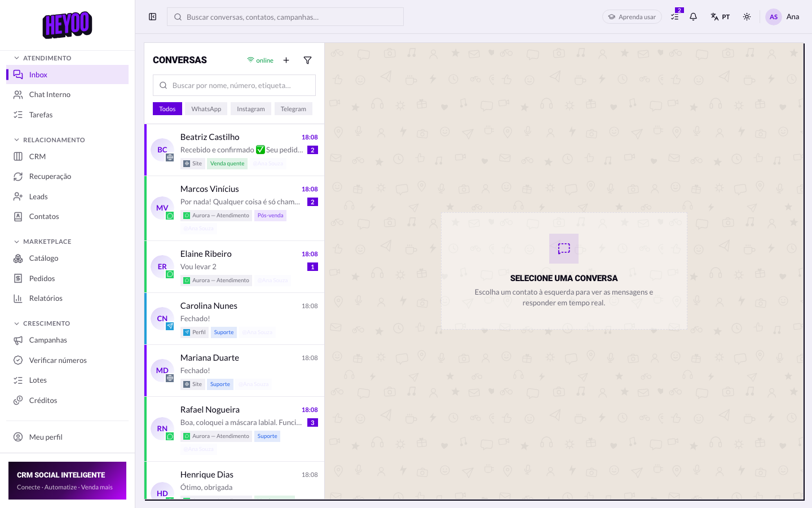Click the CRM Social Inteligente banner
Viewport: 812px width, 508px height.
(x=67, y=481)
